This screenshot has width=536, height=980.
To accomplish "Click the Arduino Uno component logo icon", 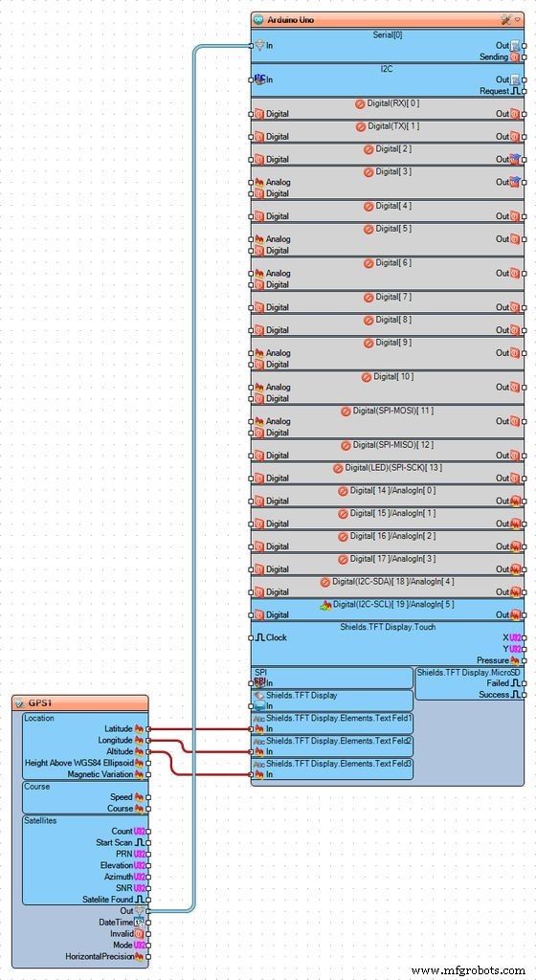I will [x=258, y=20].
